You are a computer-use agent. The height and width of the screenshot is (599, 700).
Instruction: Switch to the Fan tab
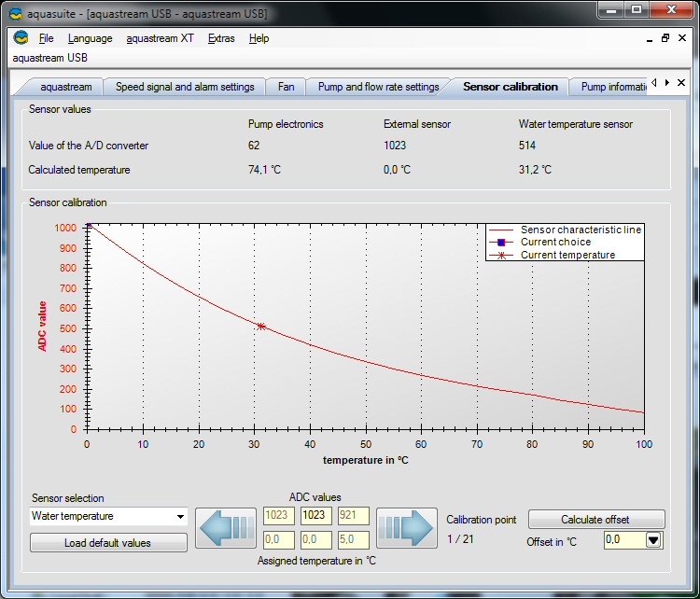[286, 87]
